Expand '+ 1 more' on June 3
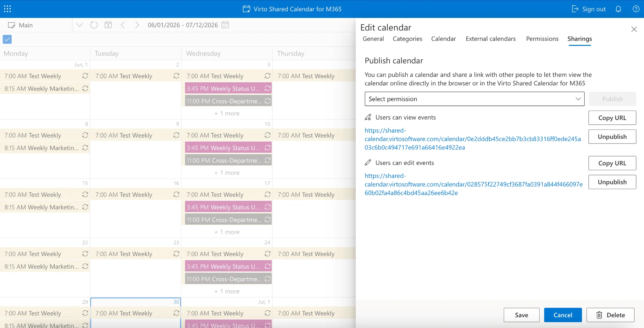Image resolution: width=644 pixels, height=328 pixels. click(x=227, y=113)
